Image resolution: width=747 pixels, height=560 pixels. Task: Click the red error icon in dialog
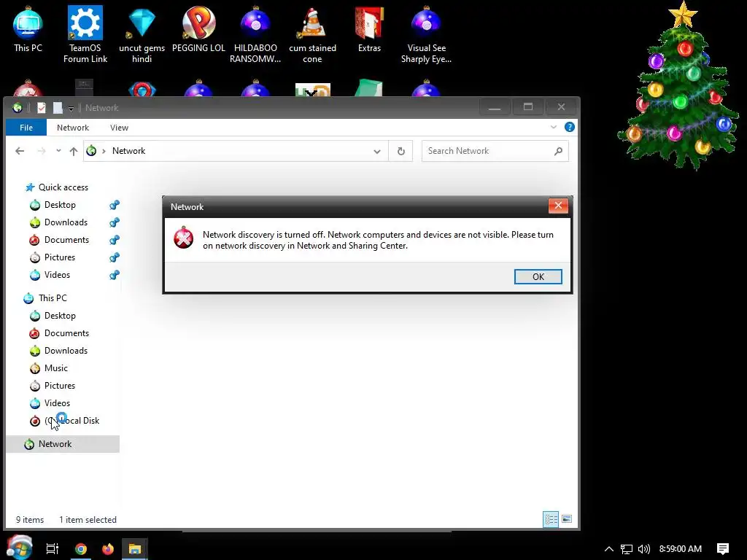pos(183,238)
